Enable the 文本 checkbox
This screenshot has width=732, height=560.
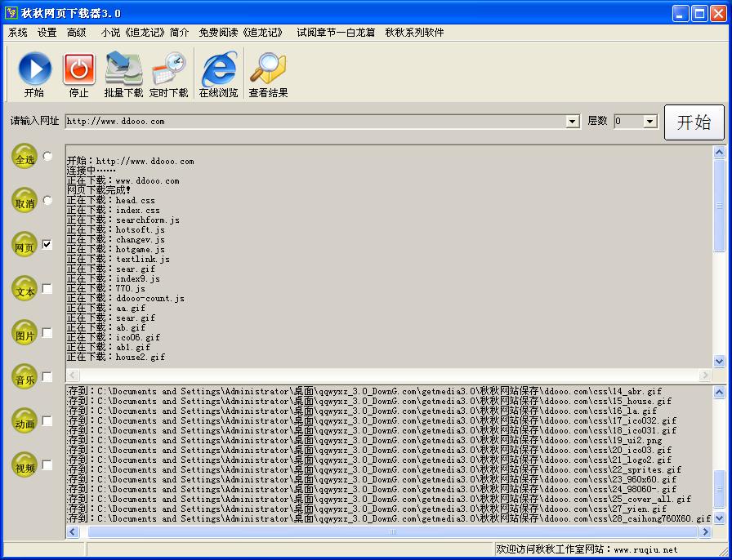coord(47,289)
